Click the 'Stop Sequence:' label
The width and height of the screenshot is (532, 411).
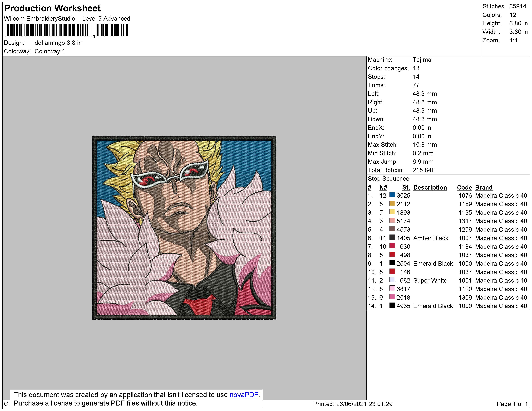pyautogui.click(x=389, y=179)
